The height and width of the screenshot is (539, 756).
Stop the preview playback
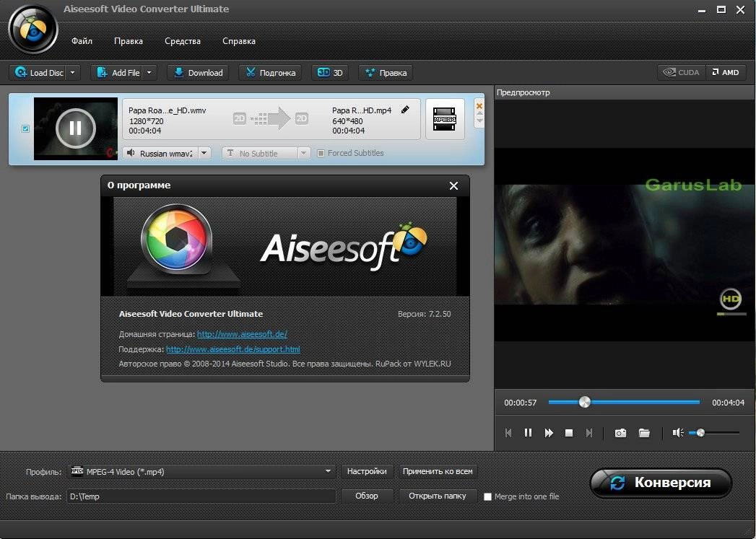click(x=569, y=432)
